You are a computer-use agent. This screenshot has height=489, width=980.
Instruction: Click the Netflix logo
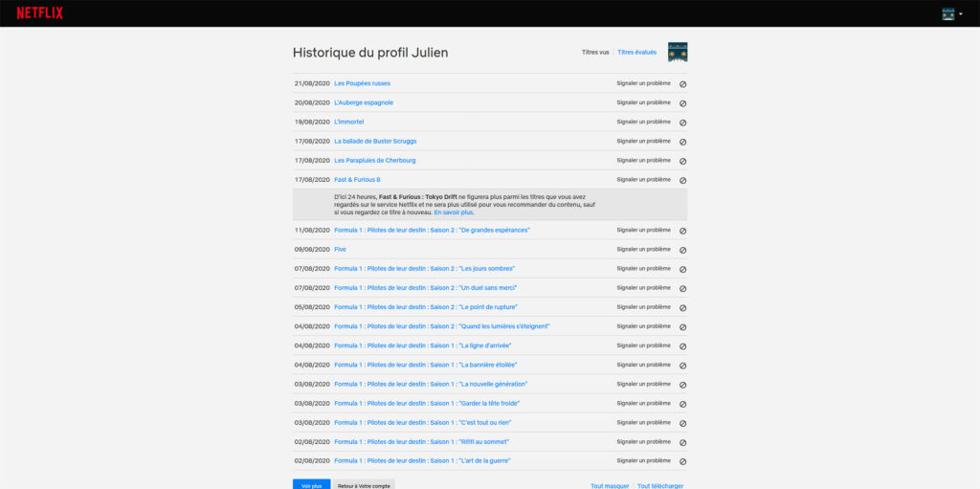click(39, 13)
